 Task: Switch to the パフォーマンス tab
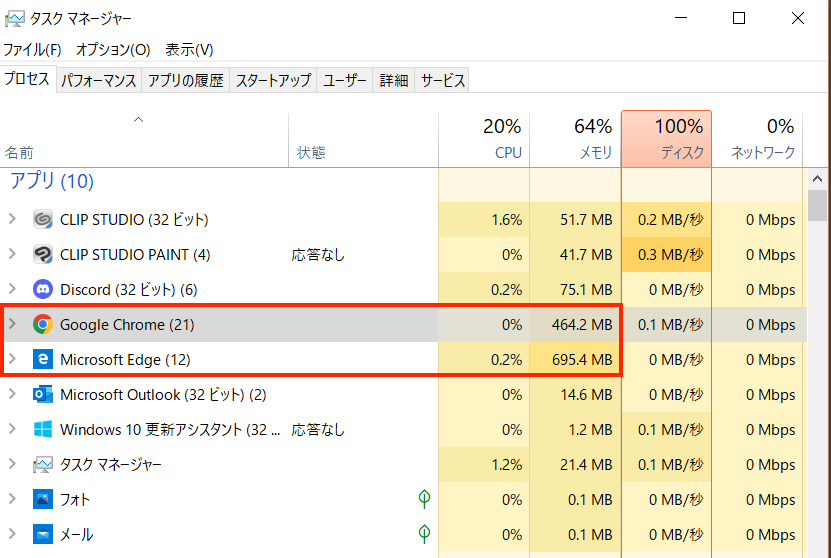(99, 81)
